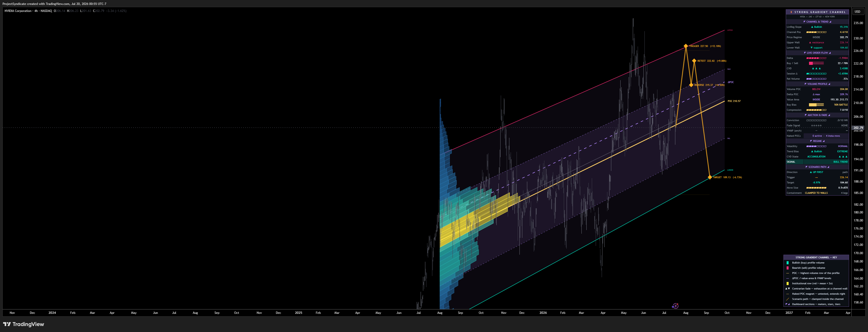Click the lightning bolt icon in Strong Gradient Channel header
Screen dimensions: 868x332
[791, 12]
